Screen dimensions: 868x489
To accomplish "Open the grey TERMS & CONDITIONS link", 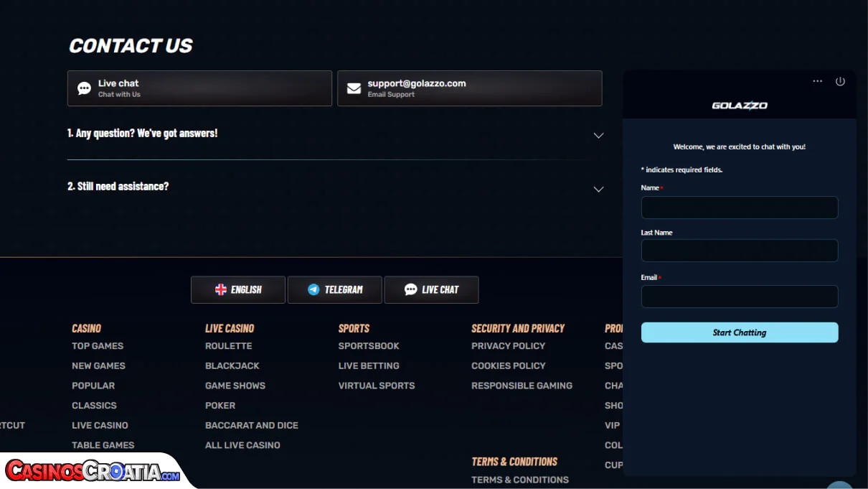I will (520, 480).
